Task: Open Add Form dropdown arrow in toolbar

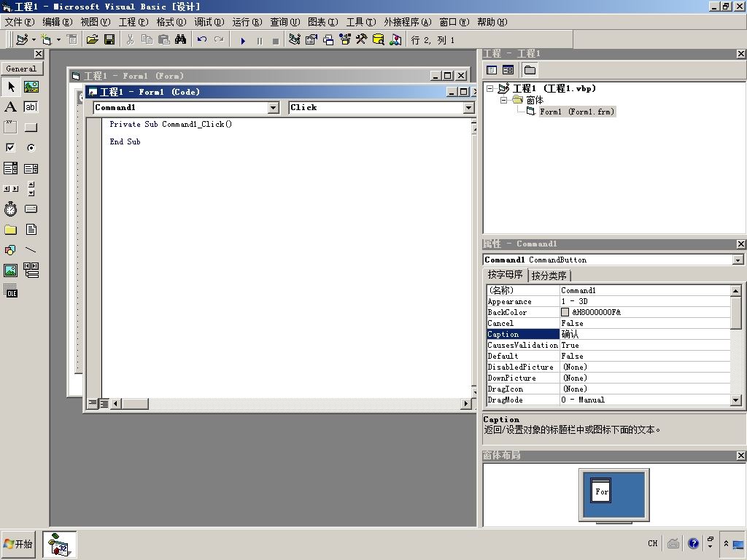Action: (x=58, y=39)
